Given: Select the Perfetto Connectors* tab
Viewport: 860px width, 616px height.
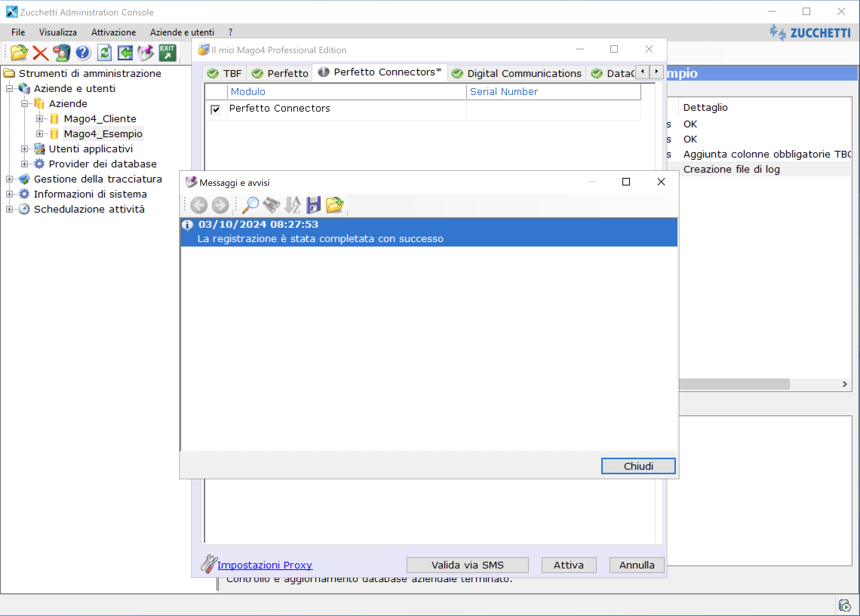Looking at the screenshot, I should tap(379, 72).
